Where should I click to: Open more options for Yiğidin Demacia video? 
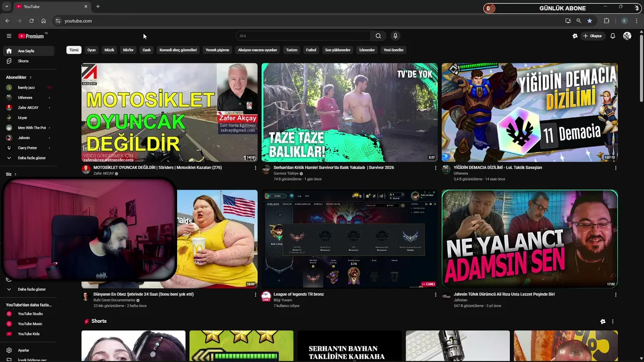pyautogui.click(x=615, y=168)
